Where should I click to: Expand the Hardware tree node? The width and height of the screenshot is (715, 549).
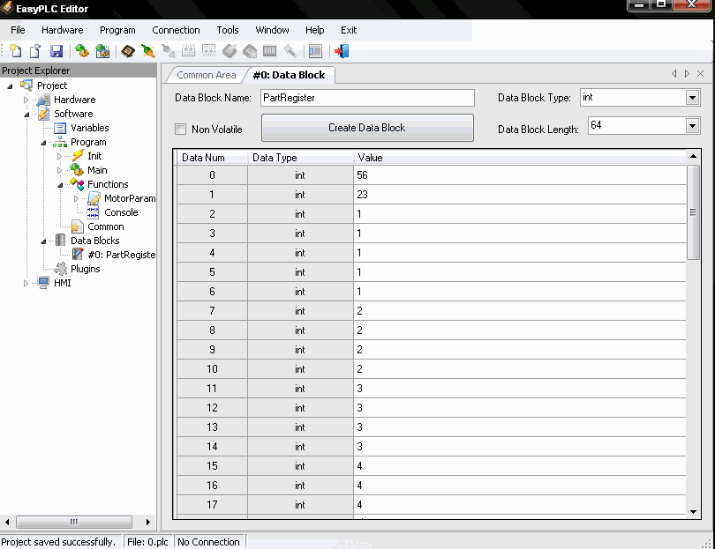[x=26, y=100]
